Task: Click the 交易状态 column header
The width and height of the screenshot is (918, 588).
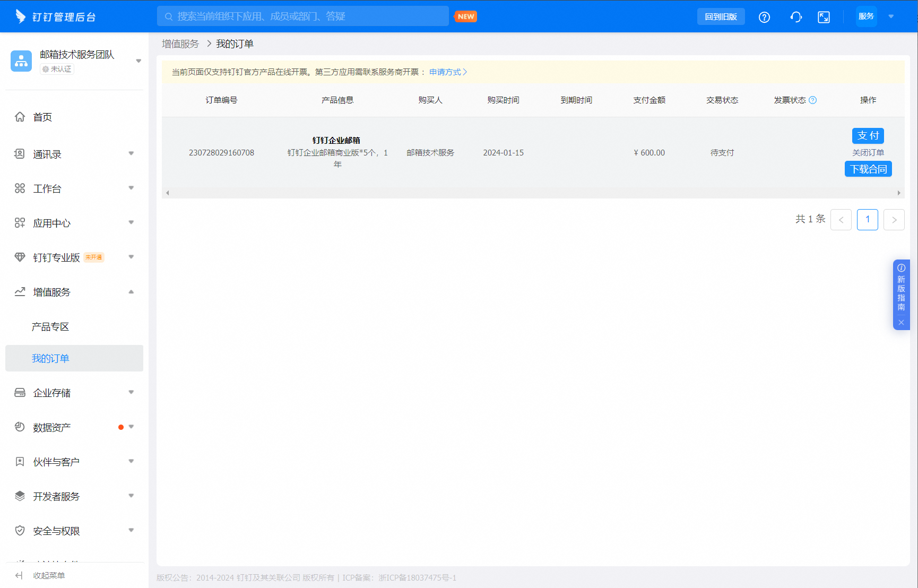Action: click(x=722, y=100)
